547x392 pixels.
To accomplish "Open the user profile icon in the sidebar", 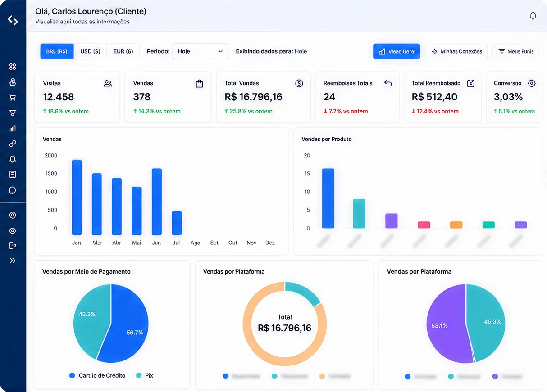I will [x=13, y=82].
